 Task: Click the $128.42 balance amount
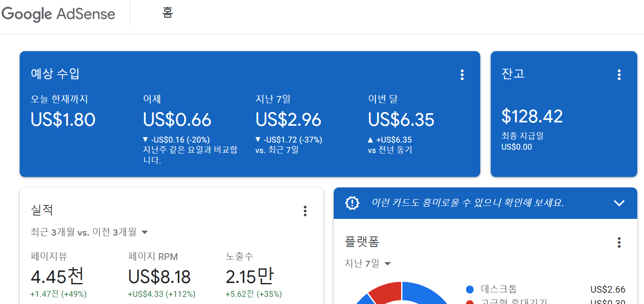point(532,116)
